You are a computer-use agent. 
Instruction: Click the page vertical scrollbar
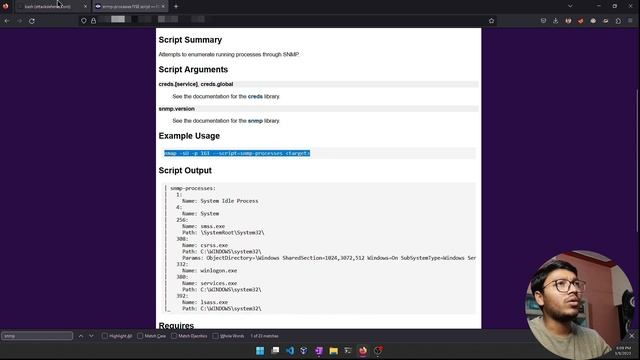click(637, 161)
